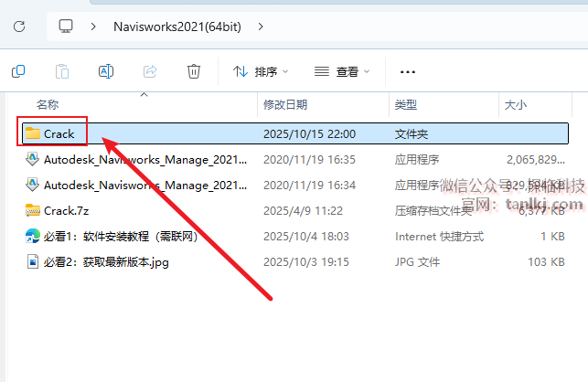
Task: Click the JPG 文件 type cell
Action: tap(417, 261)
